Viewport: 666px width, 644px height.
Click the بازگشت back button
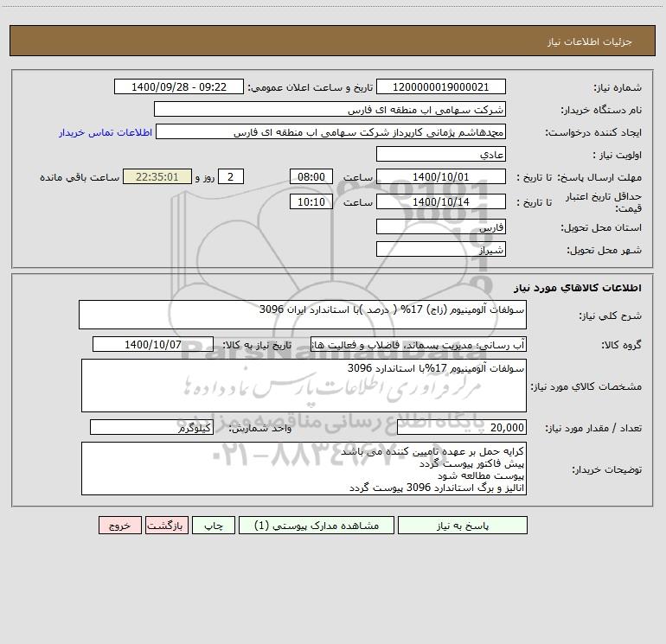point(166,525)
